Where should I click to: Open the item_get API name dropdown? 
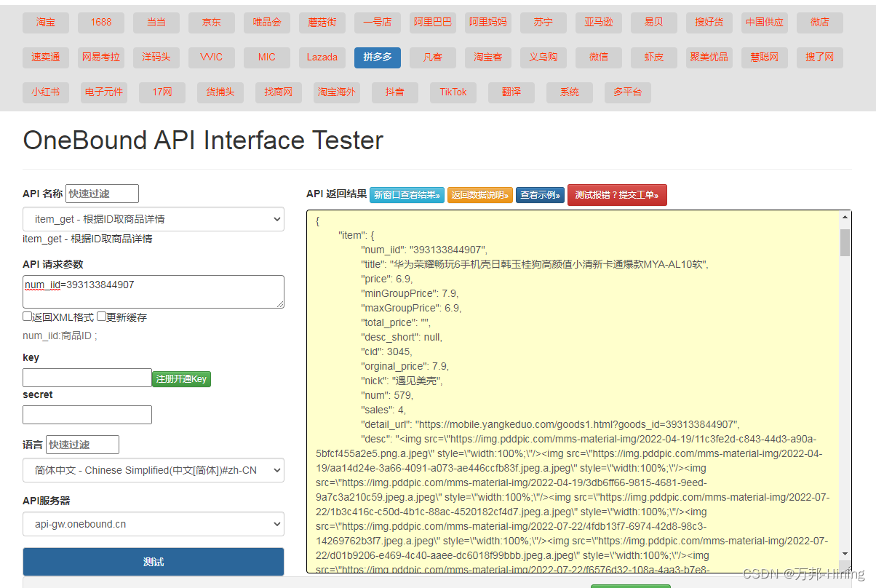(154, 219)
